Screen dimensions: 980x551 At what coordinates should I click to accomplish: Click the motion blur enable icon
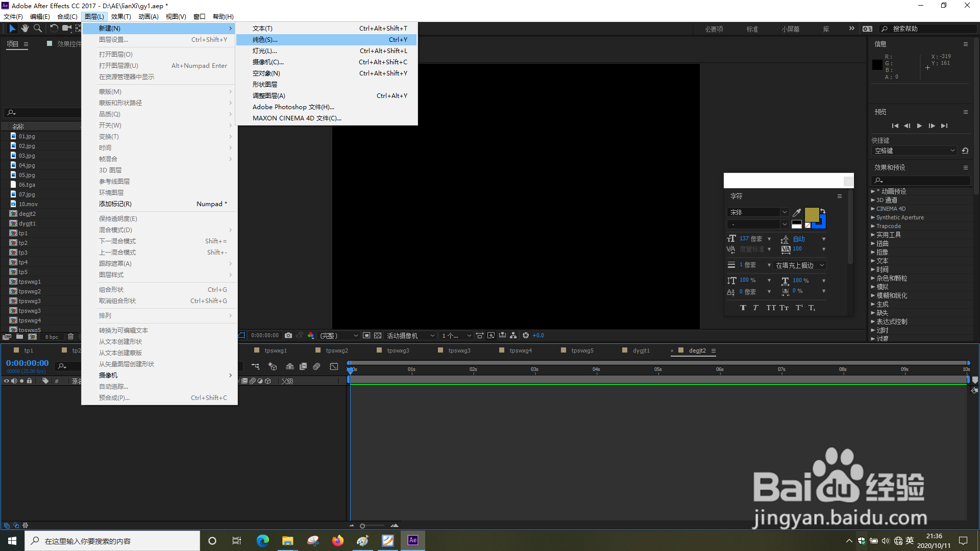316,366
